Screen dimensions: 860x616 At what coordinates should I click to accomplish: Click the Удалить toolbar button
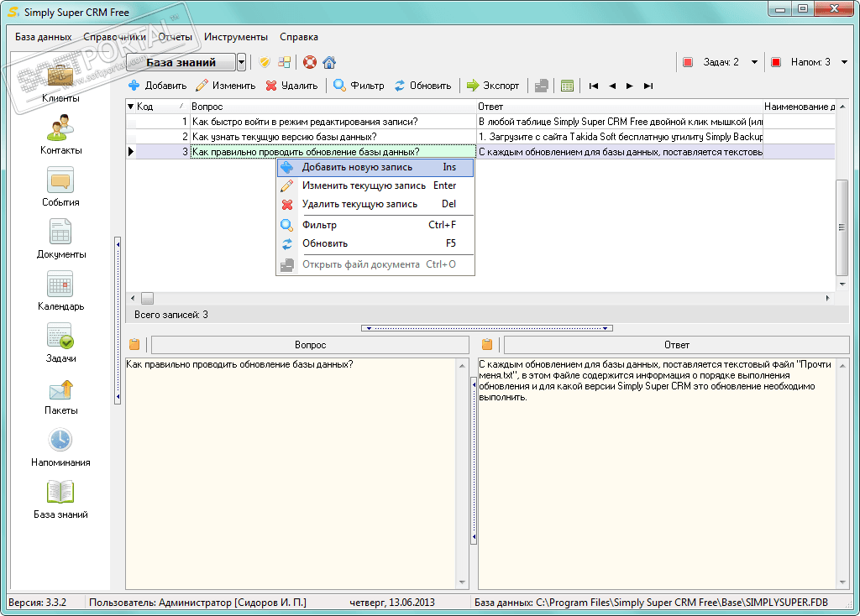(x=291, y=86)
